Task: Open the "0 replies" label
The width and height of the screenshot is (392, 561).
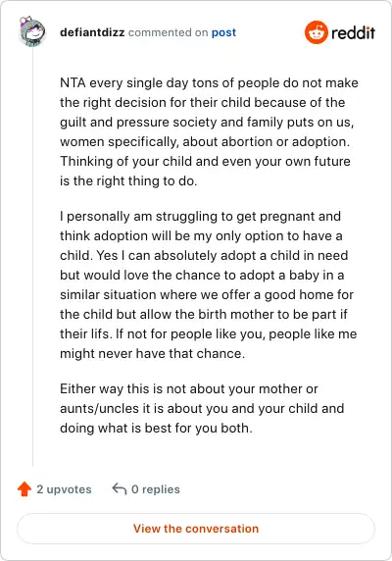Action: pyautogui.click(x=156, y=489)
